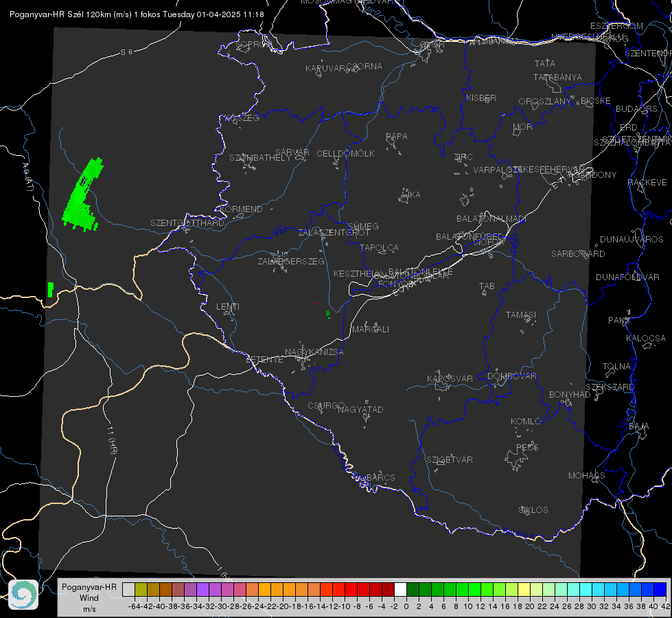Image resolution: width=672 pixels, height=618 pixels.
Task: Click the NAGYKANIZSA city label
Action: pos(314,352)
